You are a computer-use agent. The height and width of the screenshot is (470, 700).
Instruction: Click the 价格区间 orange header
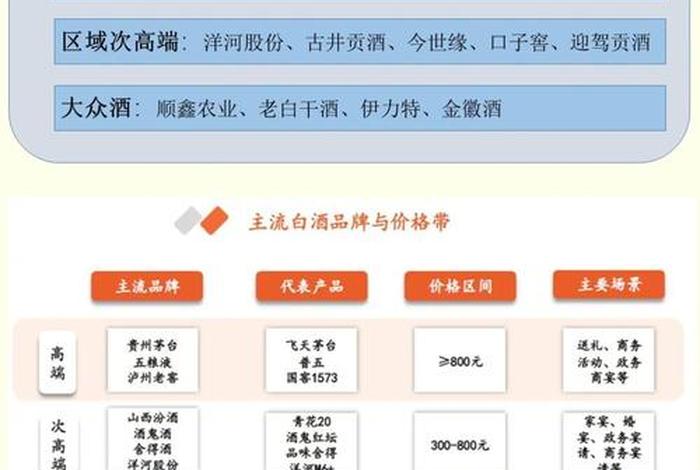click(460, 286)
